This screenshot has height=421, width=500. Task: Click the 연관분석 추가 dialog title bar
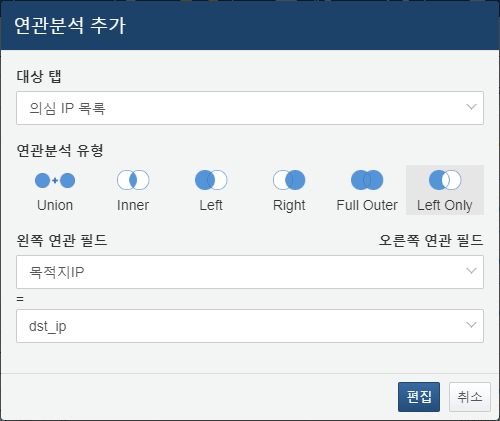[x=250, y=25]
